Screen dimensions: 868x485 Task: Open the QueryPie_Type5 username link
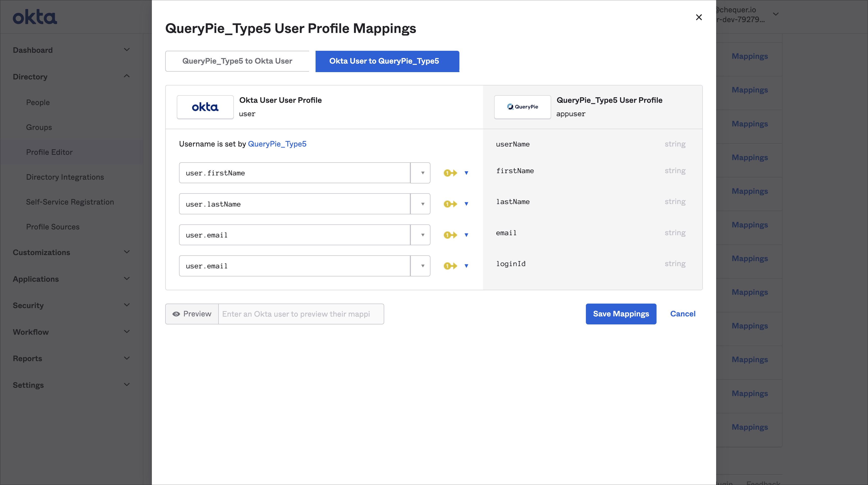point(277,144)
